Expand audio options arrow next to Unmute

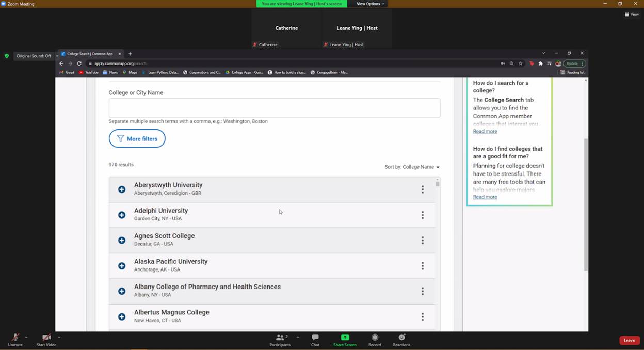[x=26, y=337]
